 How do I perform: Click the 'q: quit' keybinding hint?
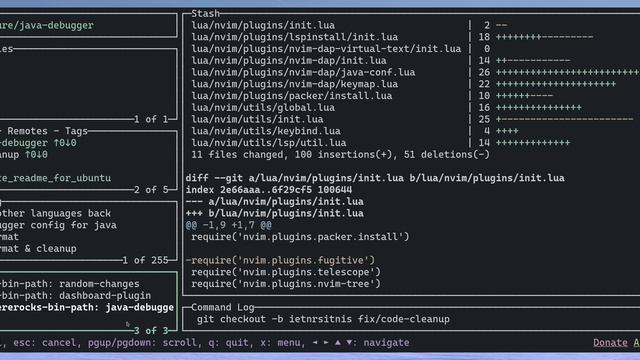228,343
